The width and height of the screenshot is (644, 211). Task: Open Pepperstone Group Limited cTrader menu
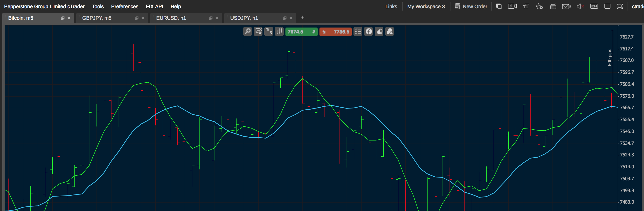click(44, 6)
